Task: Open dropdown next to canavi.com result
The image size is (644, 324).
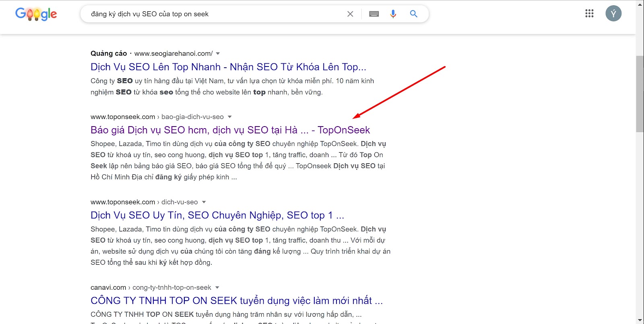Action: pos(217,288)
